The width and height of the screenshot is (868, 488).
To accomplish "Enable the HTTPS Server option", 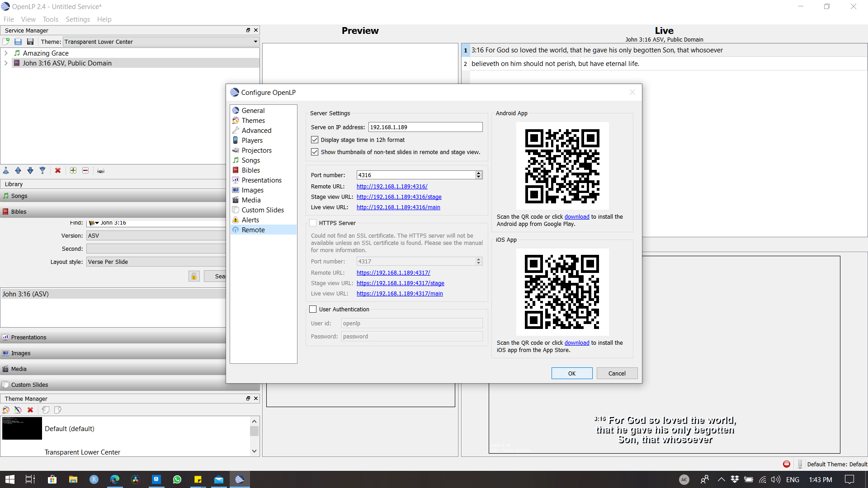I will pos(313,223).
